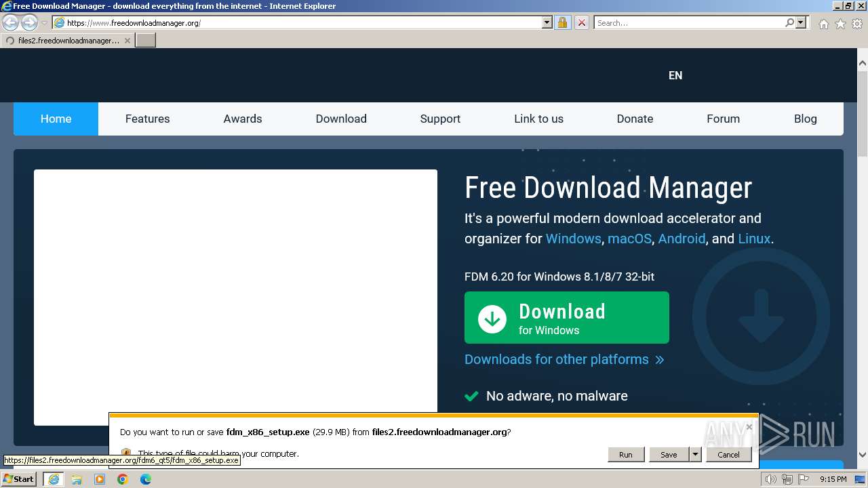Open the Donate menu item
Screen dimensions: 868x488
coord(635,119)
